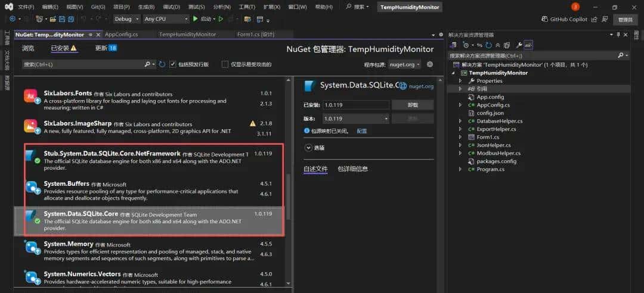644x293 pixels.
Task: Open the nuget.org link in package details
Action: [x=421, y=86]
